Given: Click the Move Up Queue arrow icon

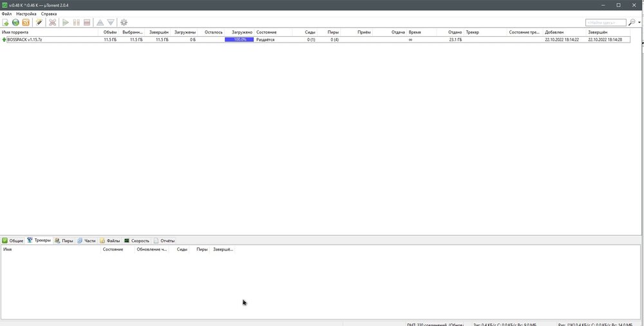Looking at the screenshot, I should coord(100,23).
